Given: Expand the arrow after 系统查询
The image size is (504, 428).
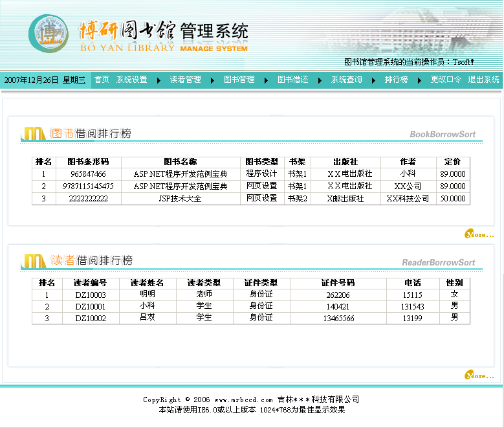Looking at the screenshot, I should [x=373, y=80].
